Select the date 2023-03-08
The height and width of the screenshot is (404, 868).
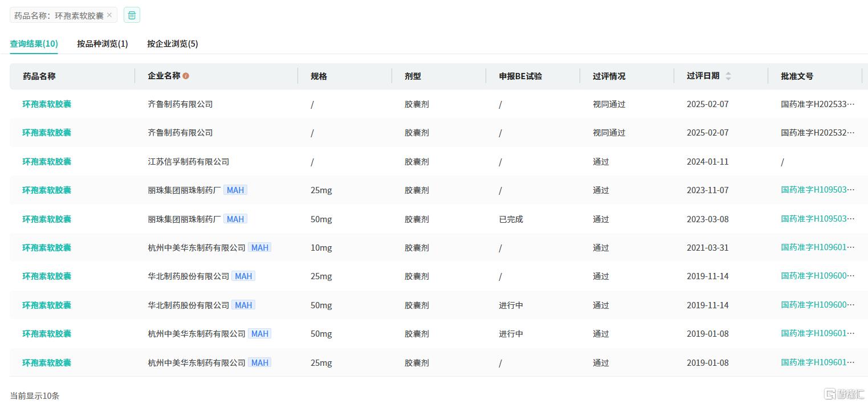(708, 219)
